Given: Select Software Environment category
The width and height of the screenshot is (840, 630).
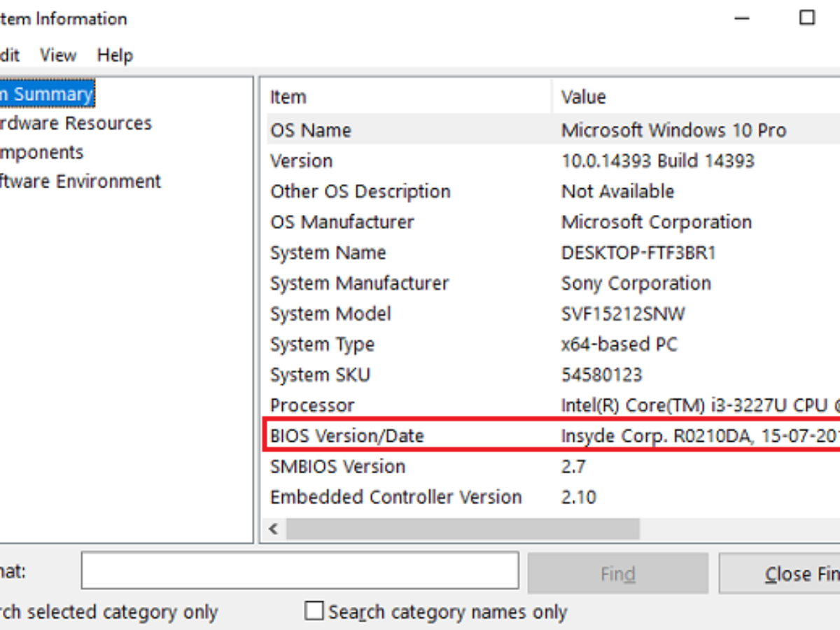Looking at the screenshot, I should [x=80, y=181].
